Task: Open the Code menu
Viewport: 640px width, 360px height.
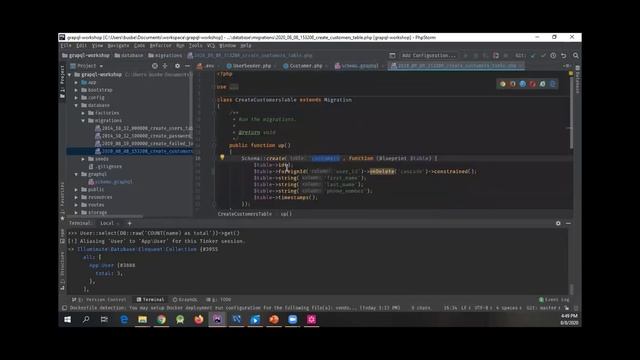Action: (139, 46)
